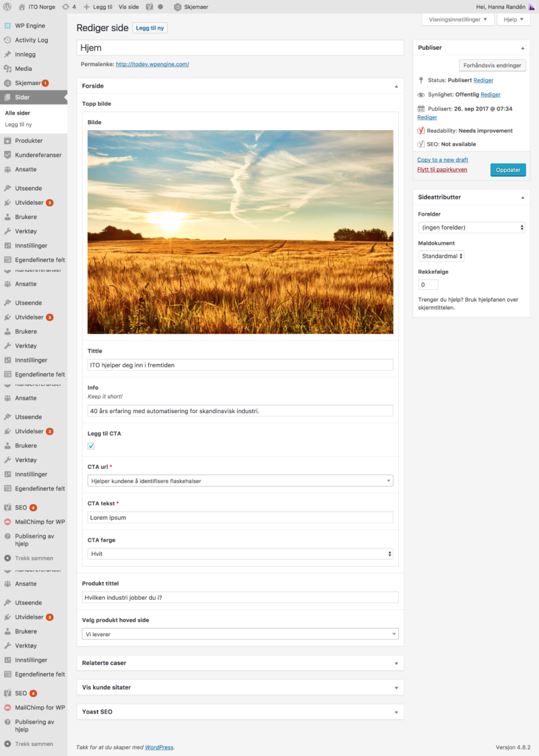Open Media via its sidebar icon
539x756 pixels.
[x=7, y=69]
